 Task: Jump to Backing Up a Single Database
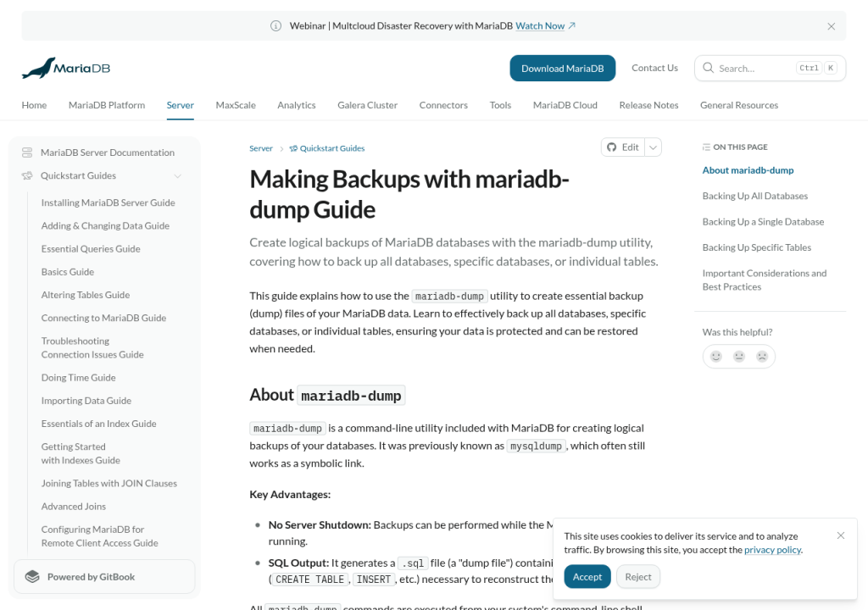click(x=764, y=222)
